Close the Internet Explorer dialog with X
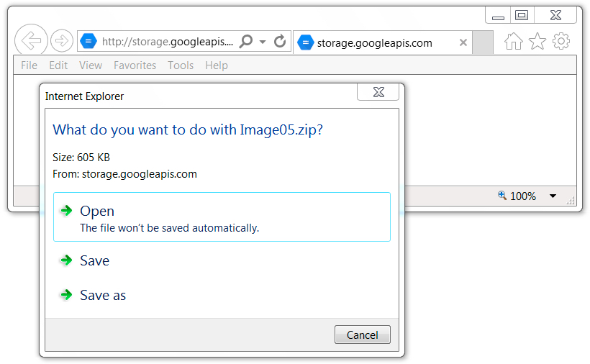Viewport: 590px width, 364px height. 378,92
